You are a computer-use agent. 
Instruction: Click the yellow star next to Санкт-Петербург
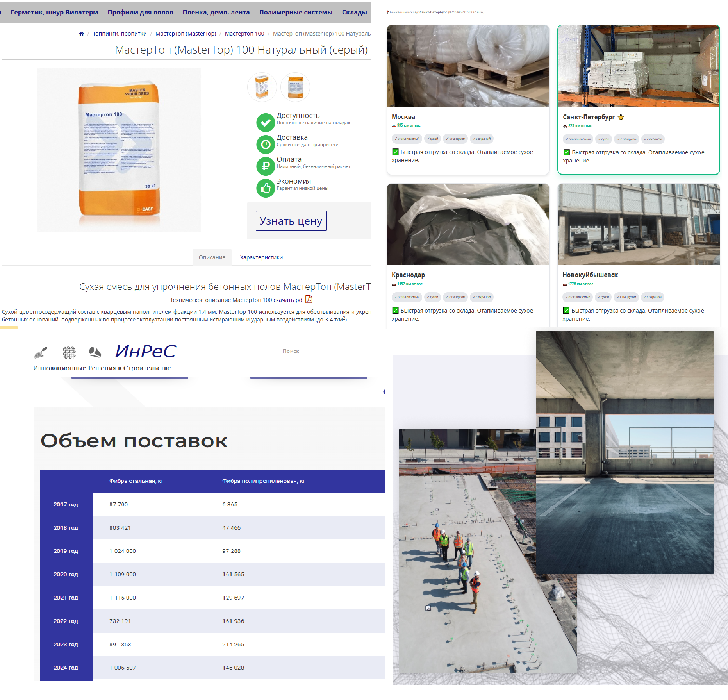621,117
